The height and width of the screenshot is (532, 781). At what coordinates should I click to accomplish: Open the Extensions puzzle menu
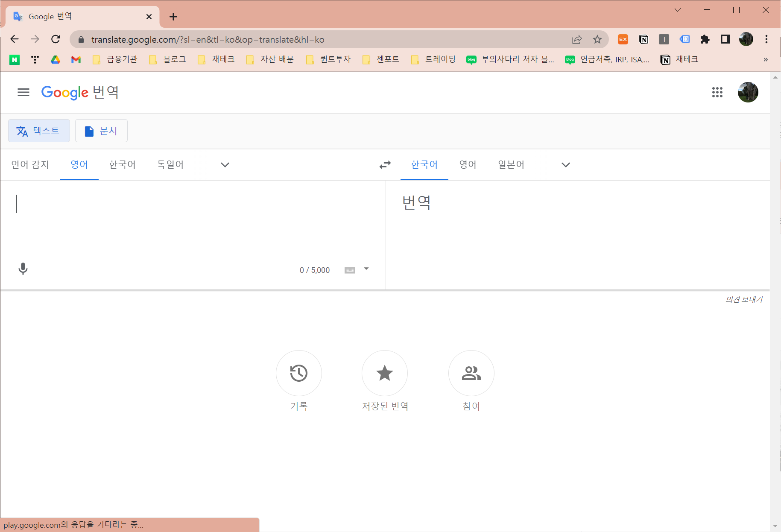(x=705, y=39)
